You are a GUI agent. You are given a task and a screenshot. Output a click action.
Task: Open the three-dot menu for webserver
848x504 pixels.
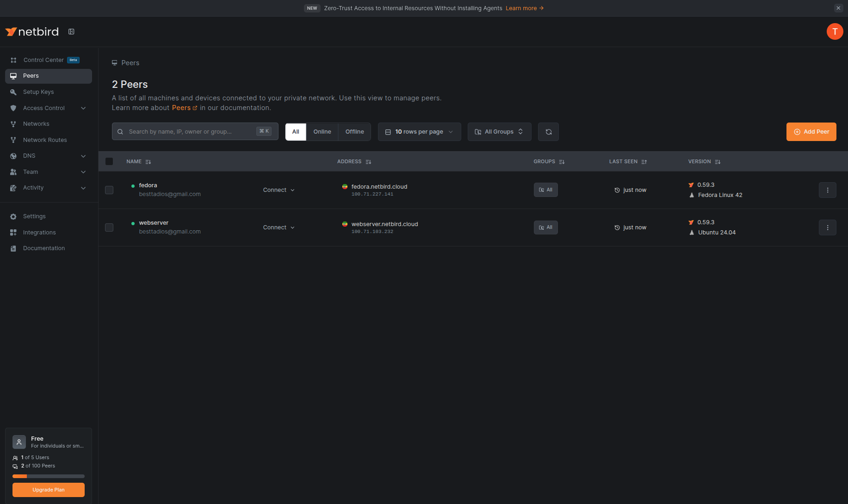click(827, 227)
